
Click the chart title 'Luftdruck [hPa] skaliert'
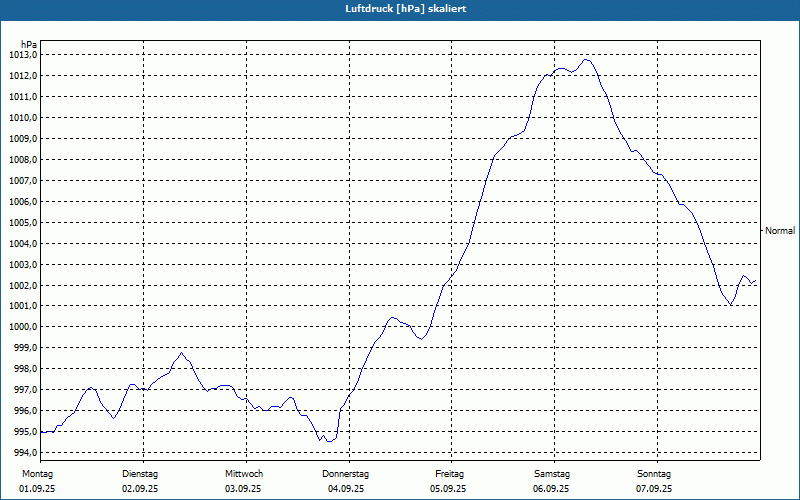tap(405, 9)
